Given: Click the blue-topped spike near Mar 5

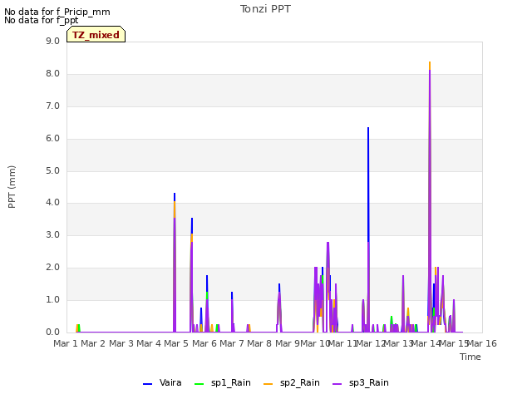Looking at the screenshot, I should 175,263.
